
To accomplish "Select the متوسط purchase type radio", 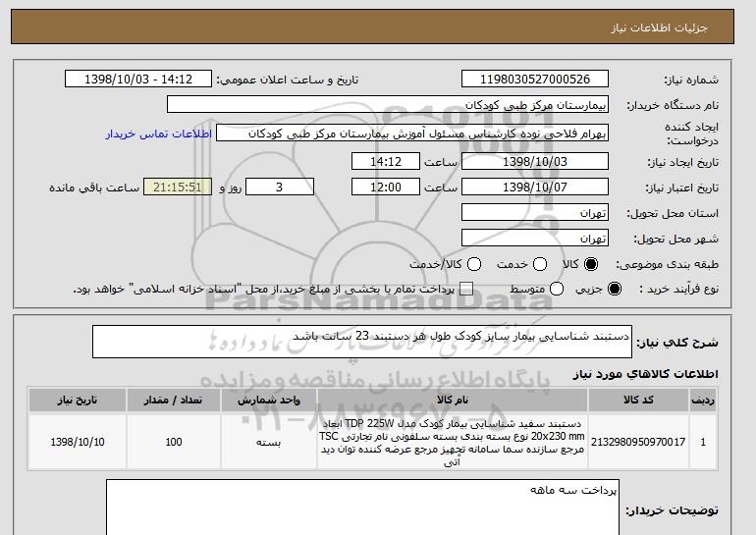I will 557,289.
